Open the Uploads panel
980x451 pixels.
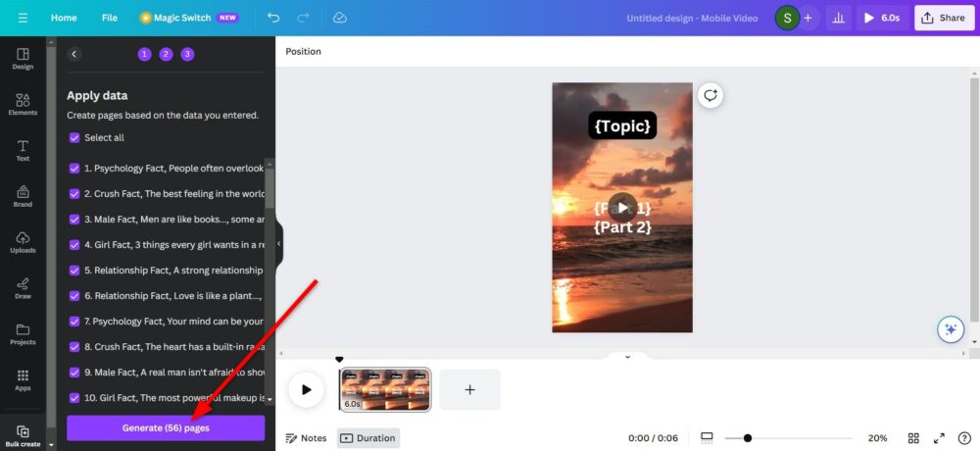click(x=23, y=242)
